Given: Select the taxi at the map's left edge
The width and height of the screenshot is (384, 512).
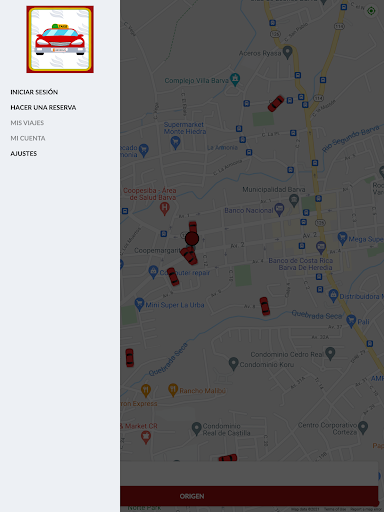Looking at the screenshot, I should (129, 358).
